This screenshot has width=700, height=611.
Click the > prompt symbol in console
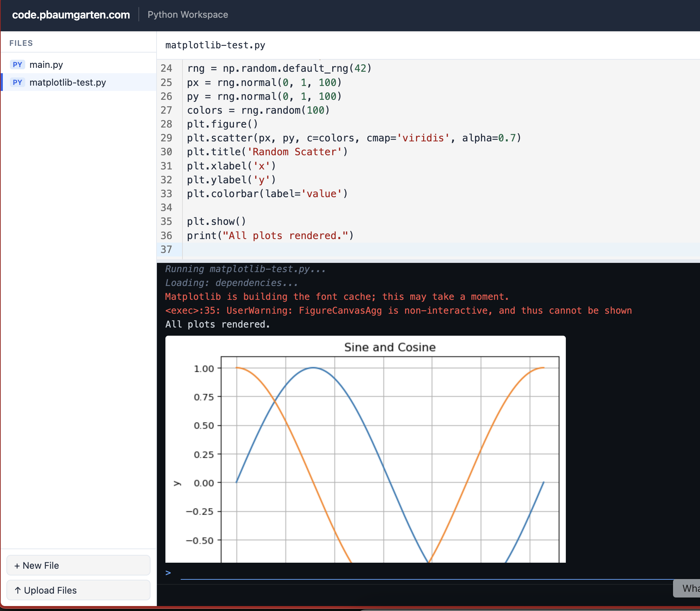[x=168, y=573]
